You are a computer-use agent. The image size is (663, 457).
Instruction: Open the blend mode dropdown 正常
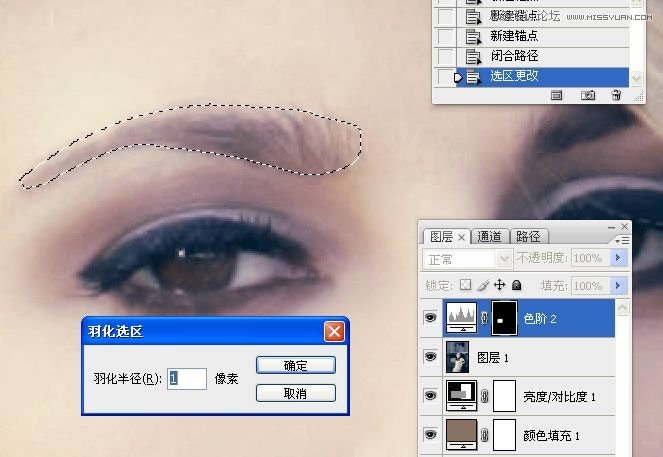tap(469, 259)
